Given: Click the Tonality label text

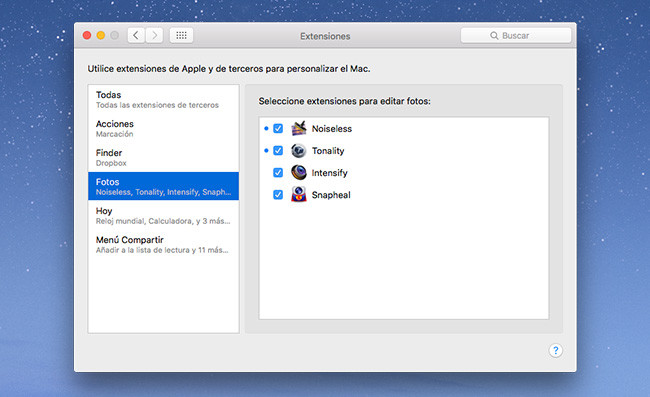Looking at the screenshot, I should [x=328, y=151].
